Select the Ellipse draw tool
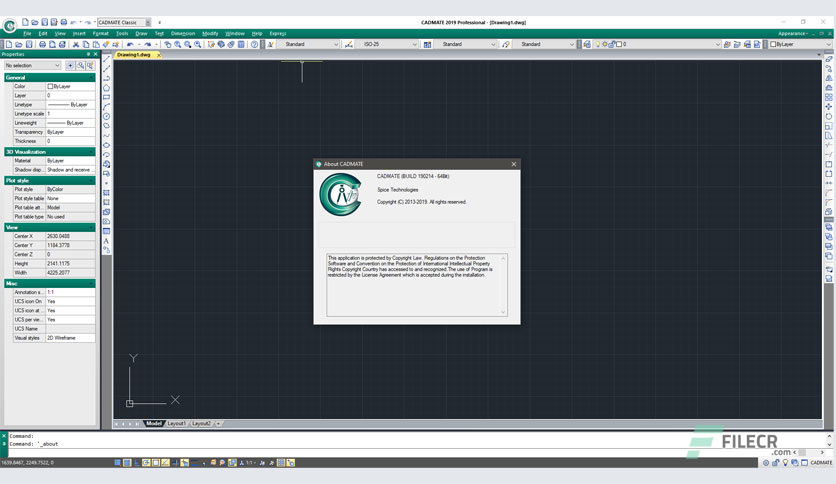Image resolution: width=836 pixels, height=484 pixels. [x=107, y=145]
